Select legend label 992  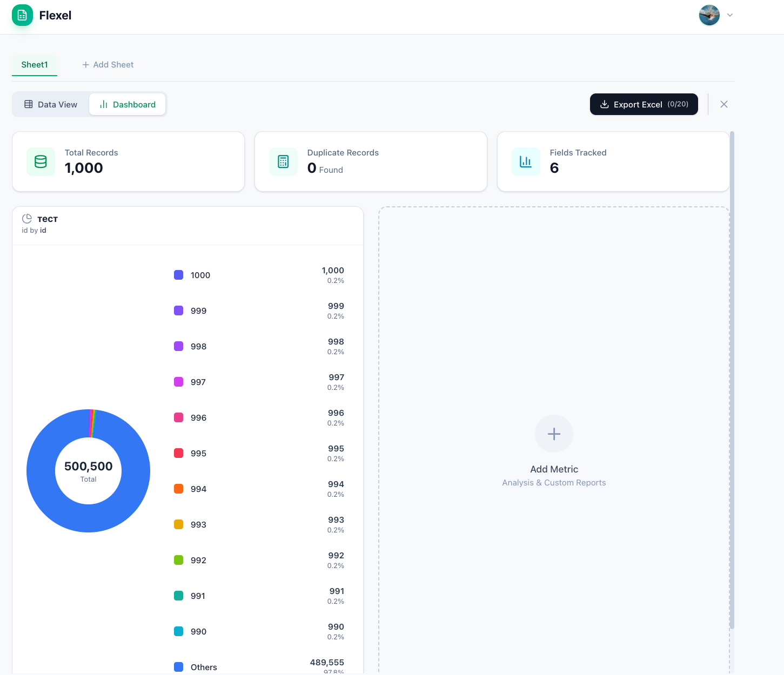pyautogui.click(x=198, y=561)
